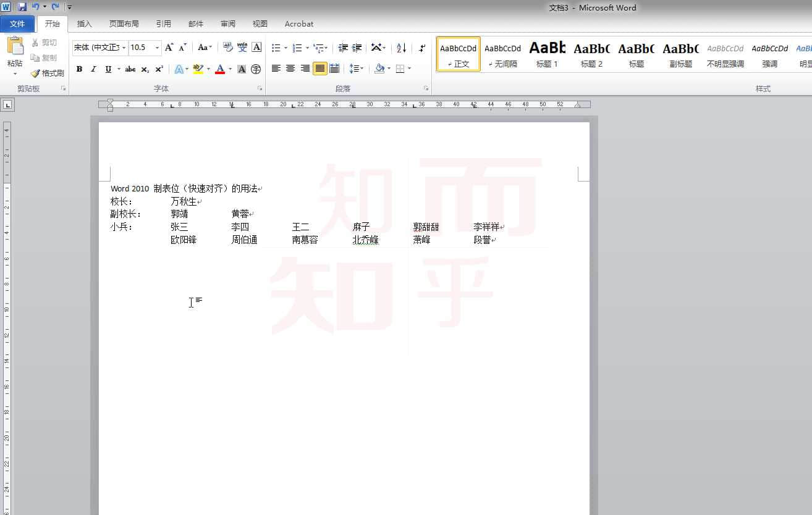Open the font size dropdown (10.5)
Viewport: 812px width, 515px height.
click(x=157, y=48)
